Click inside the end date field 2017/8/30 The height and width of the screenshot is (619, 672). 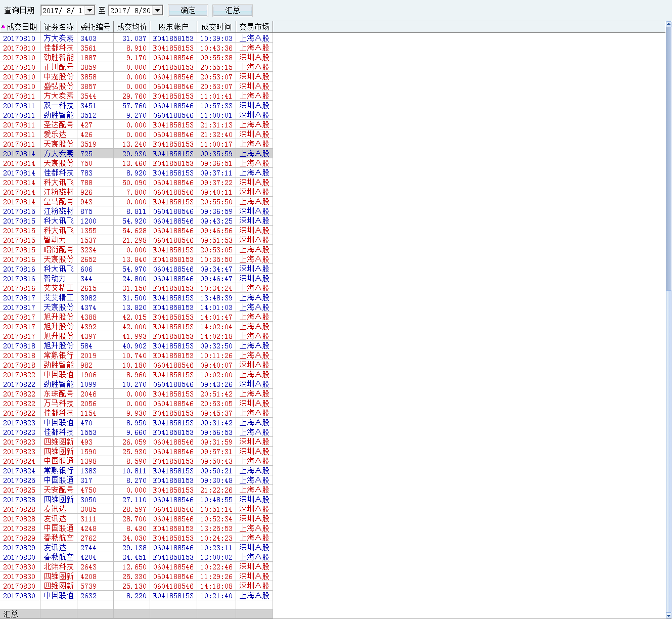pos(130,10)
